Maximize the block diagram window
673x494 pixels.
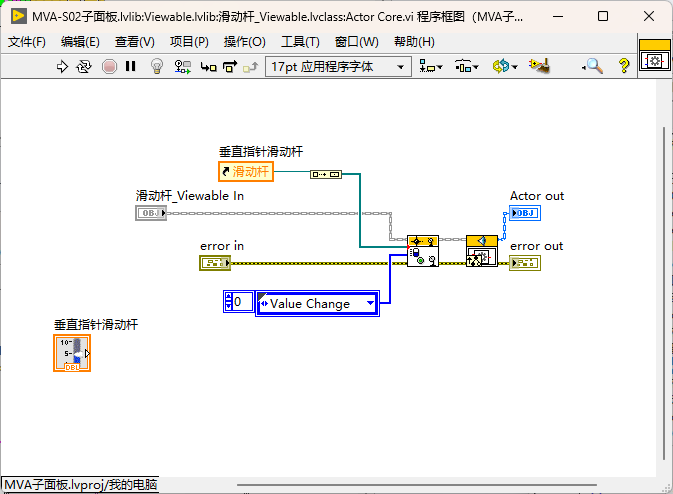click(603, 16)
